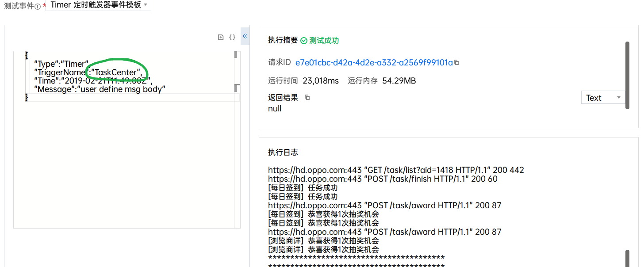Click the green 测试成功 checkmark icon
Screen dimensions: 644x267
click(304, 40)
